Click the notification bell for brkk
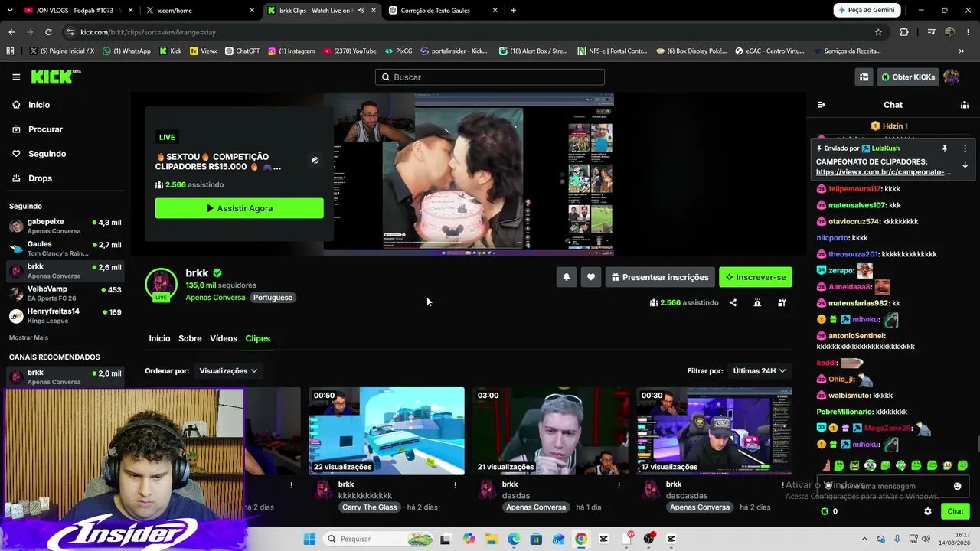 point(566,277)
